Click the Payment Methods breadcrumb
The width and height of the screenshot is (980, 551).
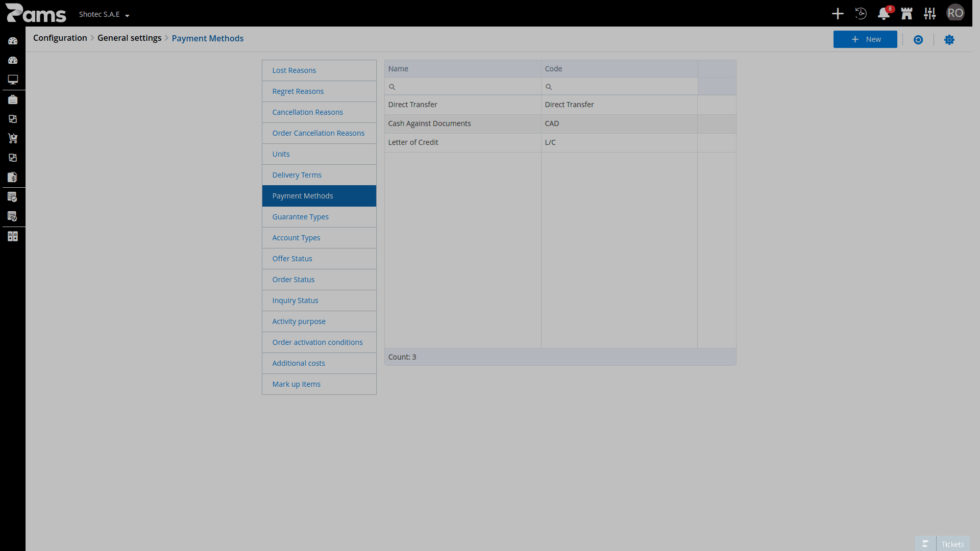[207, 38]
